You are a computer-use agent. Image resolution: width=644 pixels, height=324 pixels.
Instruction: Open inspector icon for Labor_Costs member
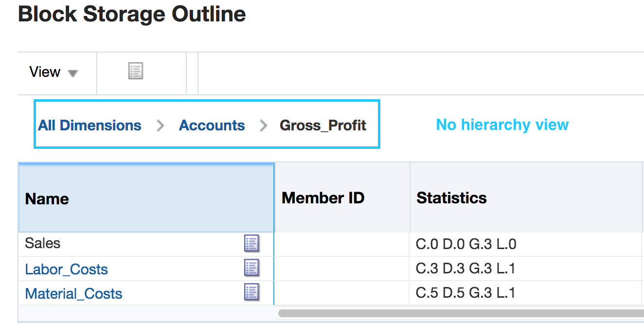(x=251, y=268)
